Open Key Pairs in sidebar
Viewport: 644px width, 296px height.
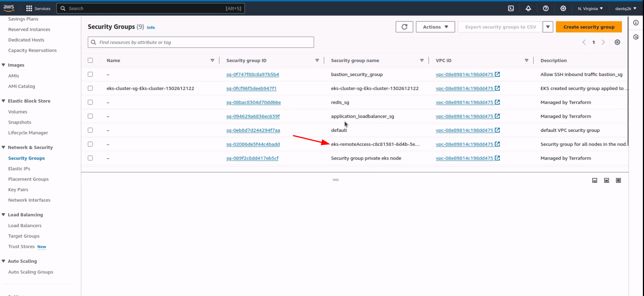click(18, 190)
